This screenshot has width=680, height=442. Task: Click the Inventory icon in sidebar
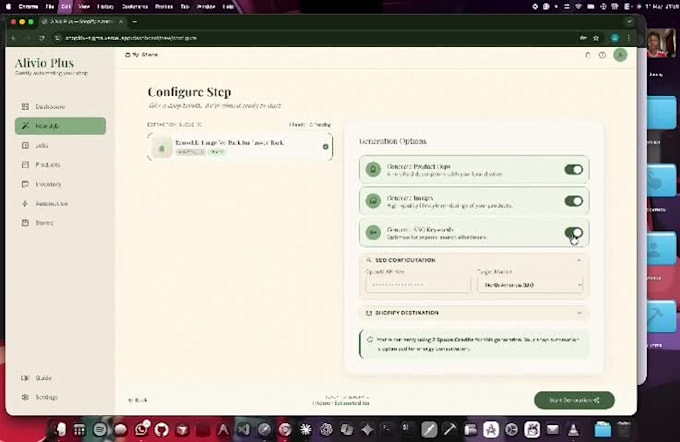[25, 184]
